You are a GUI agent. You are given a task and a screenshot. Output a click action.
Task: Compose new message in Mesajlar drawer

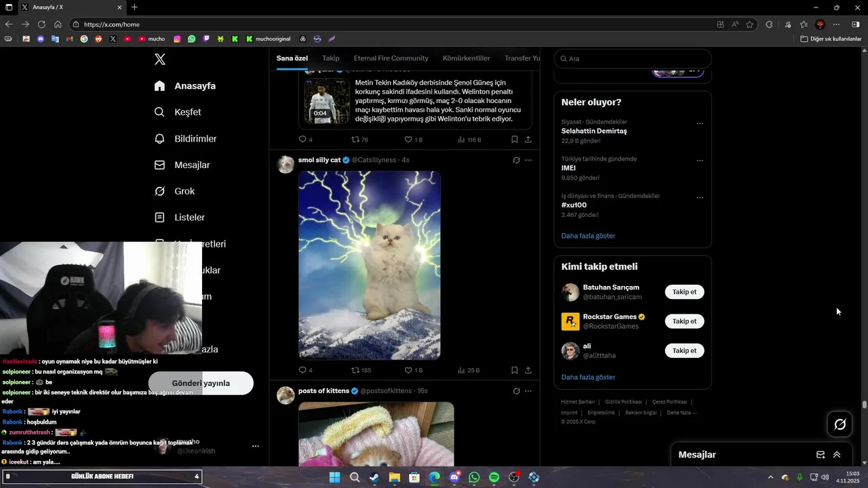821,455
